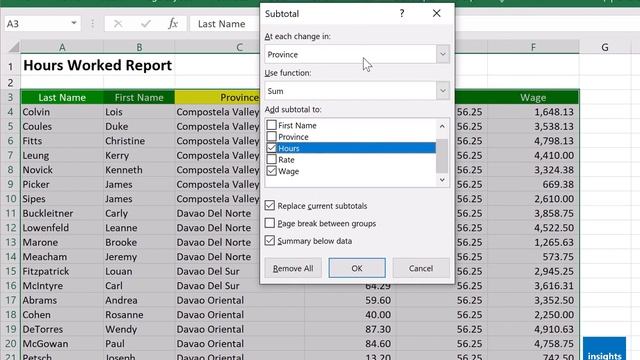640x360 pixels.
Task: Select row 17 header
Action: (x=10, y=300)
